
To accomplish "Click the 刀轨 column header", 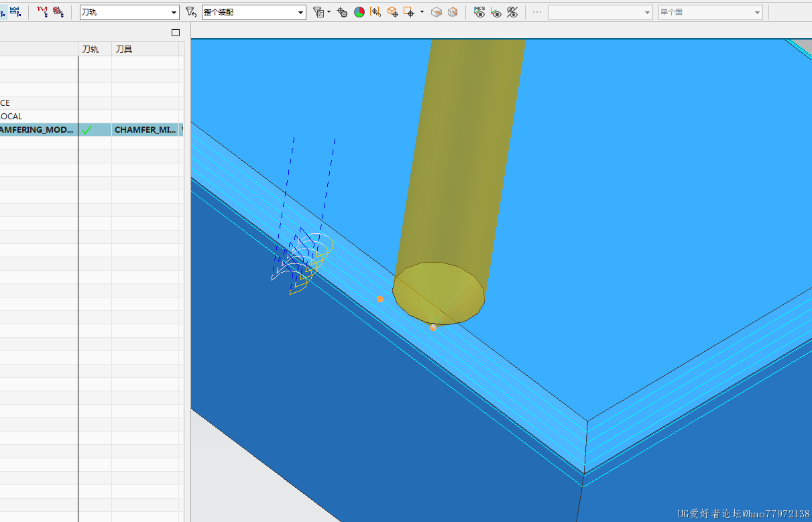I will pyautogui.click(x=95, y=49).
